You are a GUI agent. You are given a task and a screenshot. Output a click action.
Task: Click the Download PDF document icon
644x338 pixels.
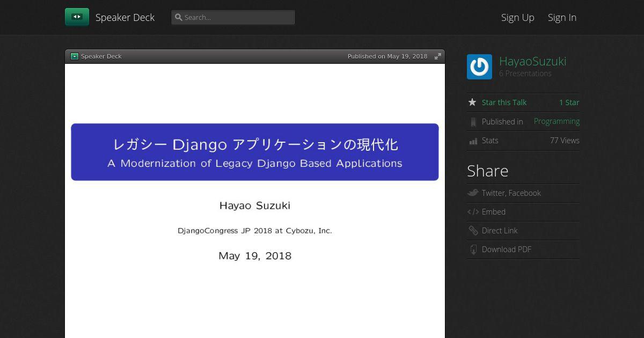click(473, 249)
